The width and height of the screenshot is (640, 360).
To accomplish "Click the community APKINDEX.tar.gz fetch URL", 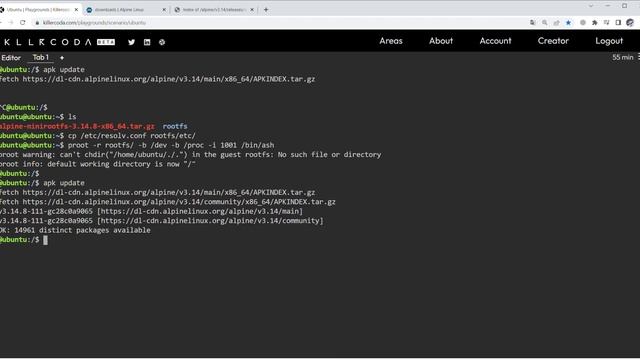I will (179, 202).
